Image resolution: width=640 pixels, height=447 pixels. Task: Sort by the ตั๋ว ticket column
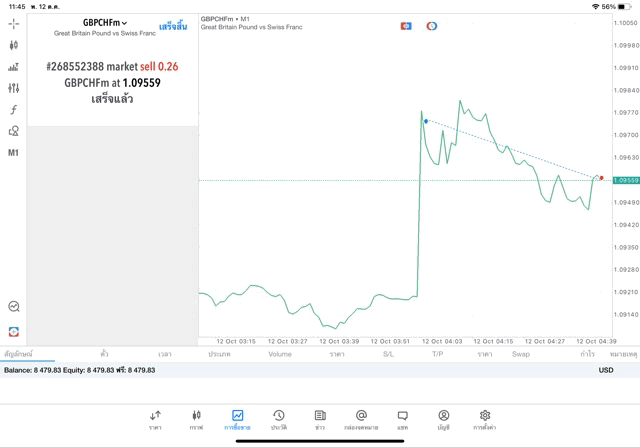[104, 354]
